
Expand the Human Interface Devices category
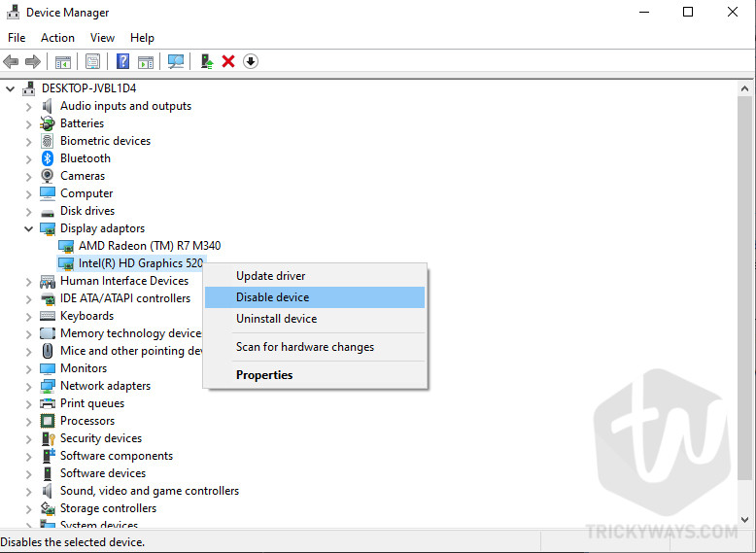click(x=28, y=282)
